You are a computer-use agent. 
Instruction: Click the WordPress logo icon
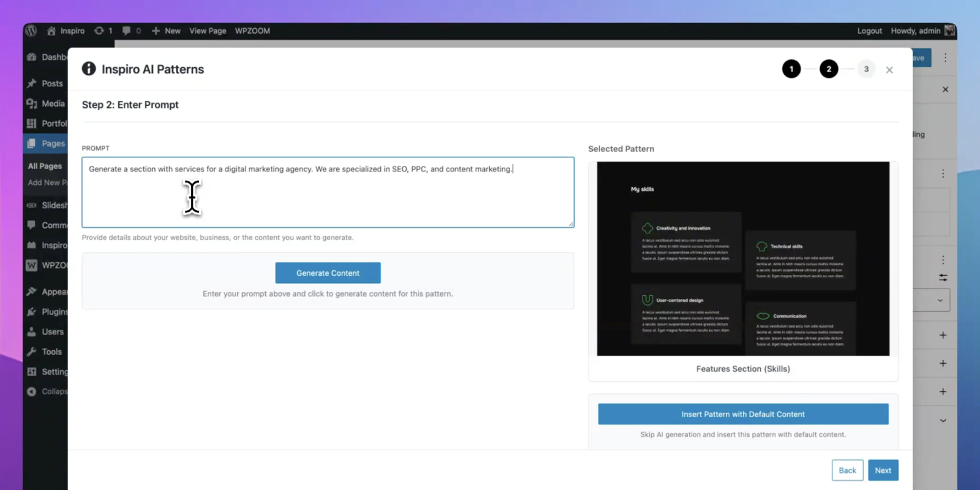(31, 31)
